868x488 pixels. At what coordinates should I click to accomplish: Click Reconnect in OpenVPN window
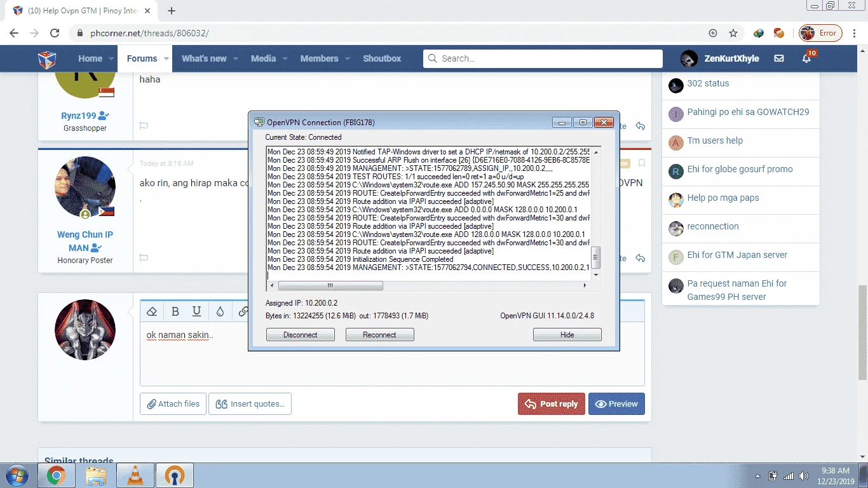pos(379,335)
